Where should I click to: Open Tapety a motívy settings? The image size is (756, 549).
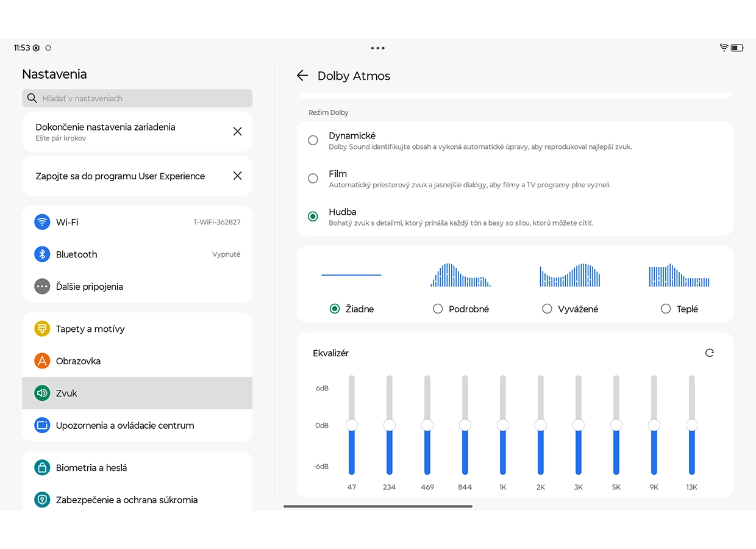click(x=137, y=329)
